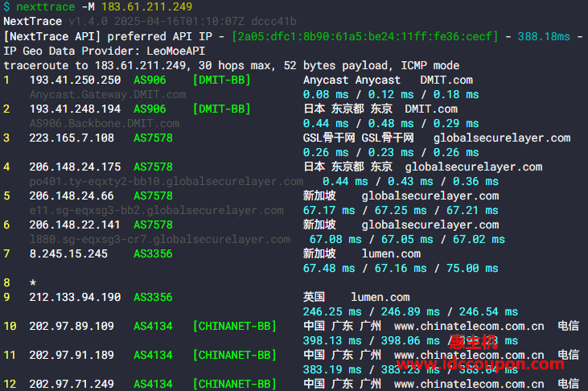Click hop 10 latency 398.13 ms
Viewport: 588px width, 391px height.
pos(332,341)
